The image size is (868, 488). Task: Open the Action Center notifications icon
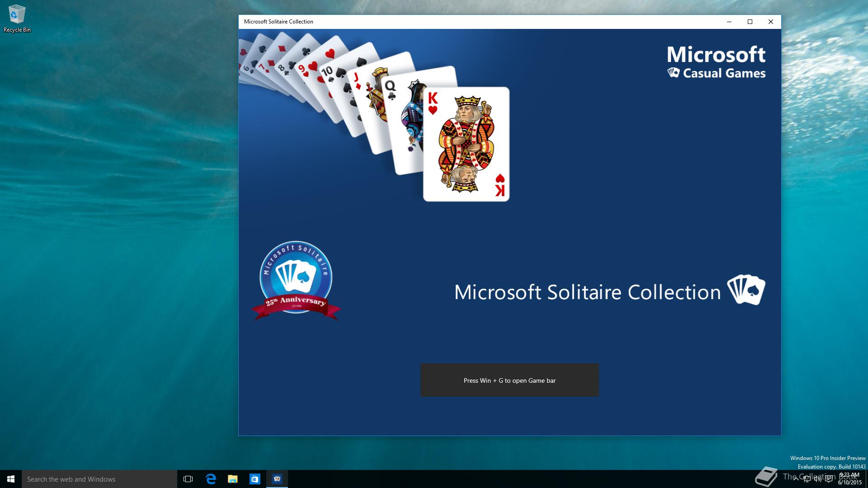(x=829, y=479)
